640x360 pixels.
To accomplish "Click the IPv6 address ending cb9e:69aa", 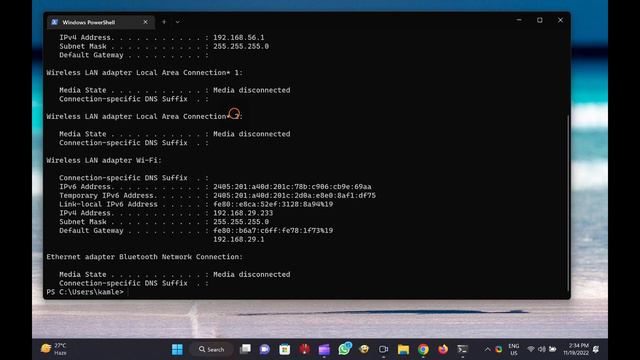I will [x=292, y=187].
